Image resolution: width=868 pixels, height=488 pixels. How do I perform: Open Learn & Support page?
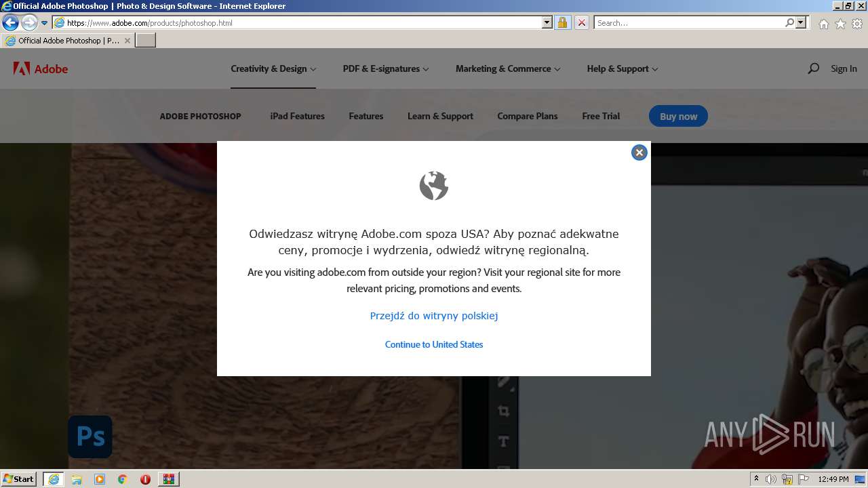[x=440, y=116]
